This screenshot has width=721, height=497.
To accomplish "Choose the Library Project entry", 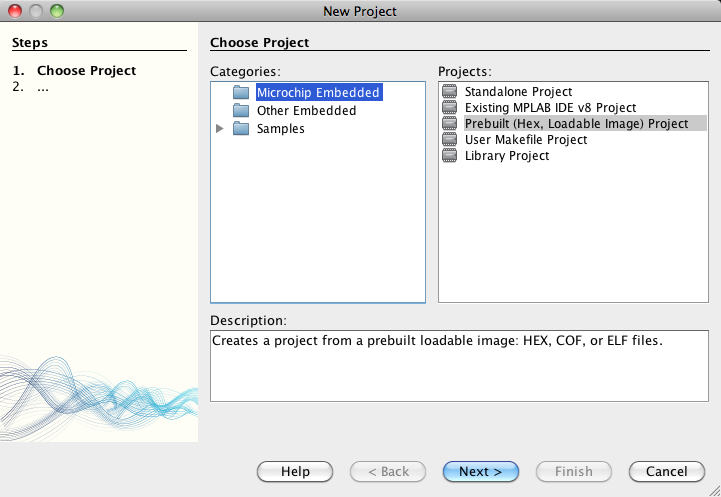I will [506, 156].
